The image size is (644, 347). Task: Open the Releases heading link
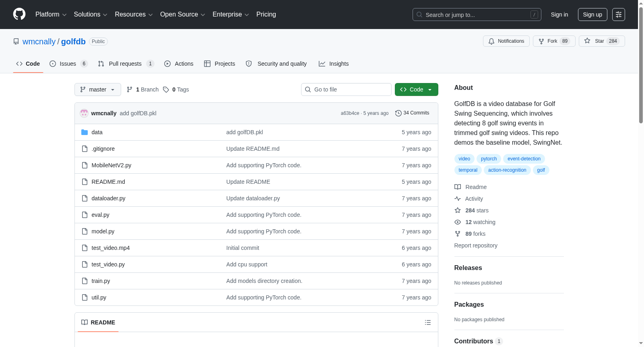point(468,268)
